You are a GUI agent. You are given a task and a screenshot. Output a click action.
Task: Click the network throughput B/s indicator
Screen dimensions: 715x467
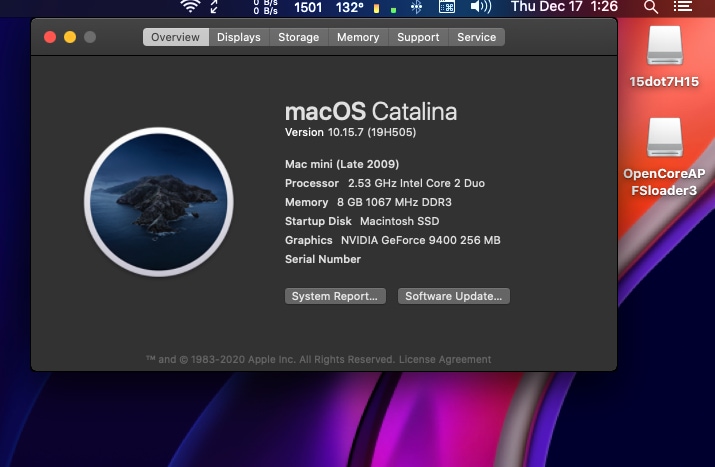[265, 7]
